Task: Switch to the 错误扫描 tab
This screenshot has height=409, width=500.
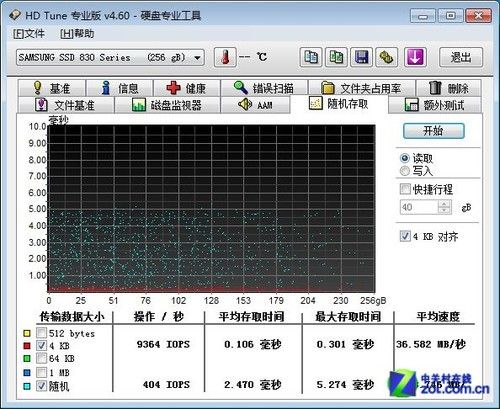Action: (264, 88)
